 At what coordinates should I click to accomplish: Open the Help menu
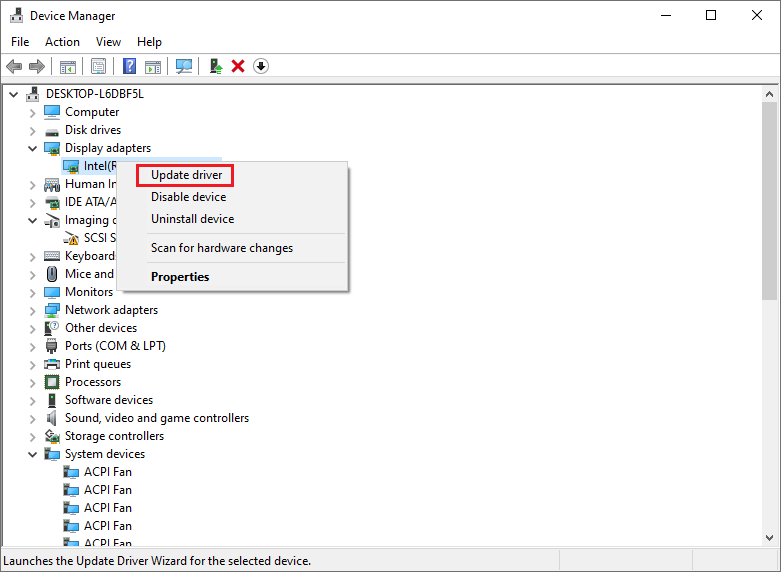coord(149,42)
